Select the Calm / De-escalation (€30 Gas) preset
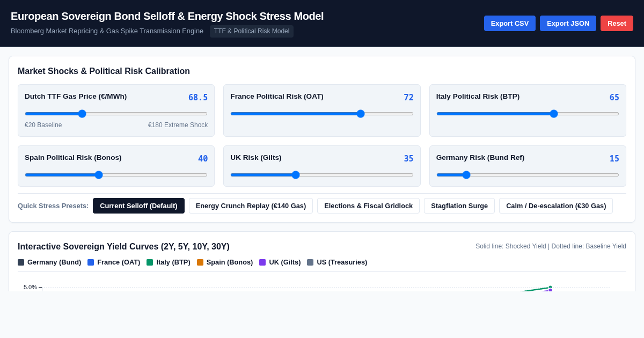The image size is (644, 338). pos(556,205)
